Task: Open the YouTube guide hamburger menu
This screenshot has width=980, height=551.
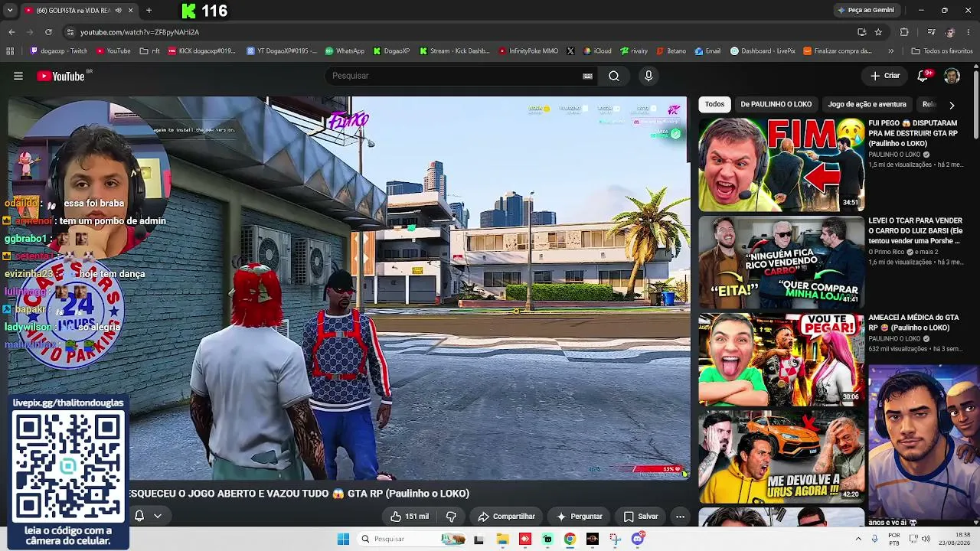Action: [x=18, y=76]
